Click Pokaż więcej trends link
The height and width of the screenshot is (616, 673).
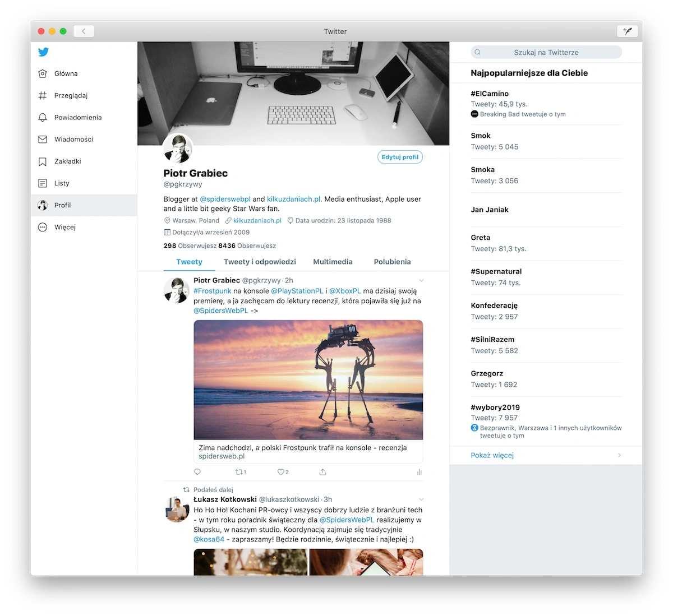click(x=492, y=455)
